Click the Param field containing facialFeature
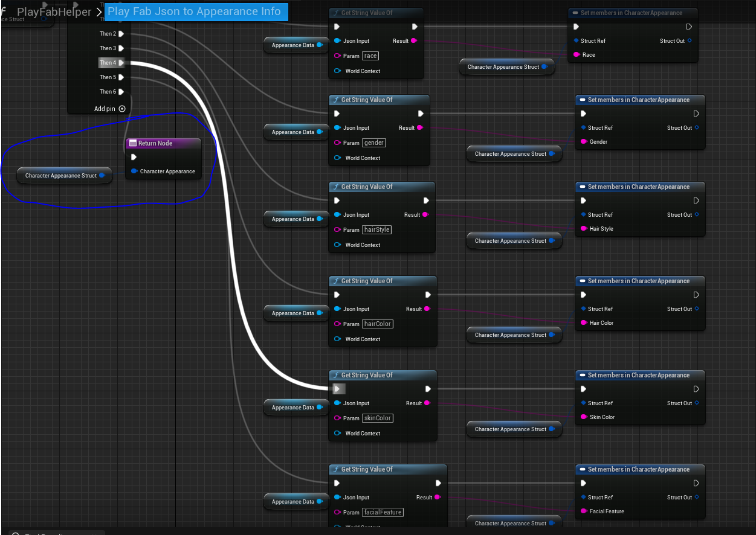 coord(383,513)
